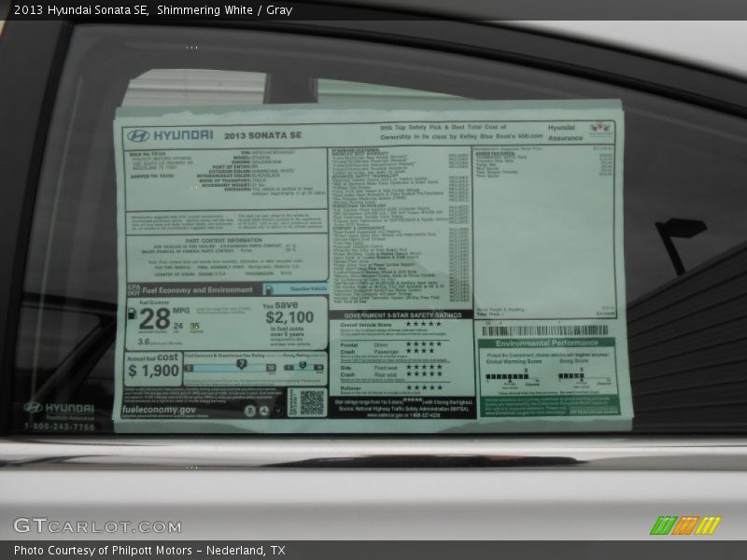Image resolution: width=747 pixels, height=560 pixels.
Task: Click the striped green-orange-yellow logo at bottom right
Action: tap(684, 525)
